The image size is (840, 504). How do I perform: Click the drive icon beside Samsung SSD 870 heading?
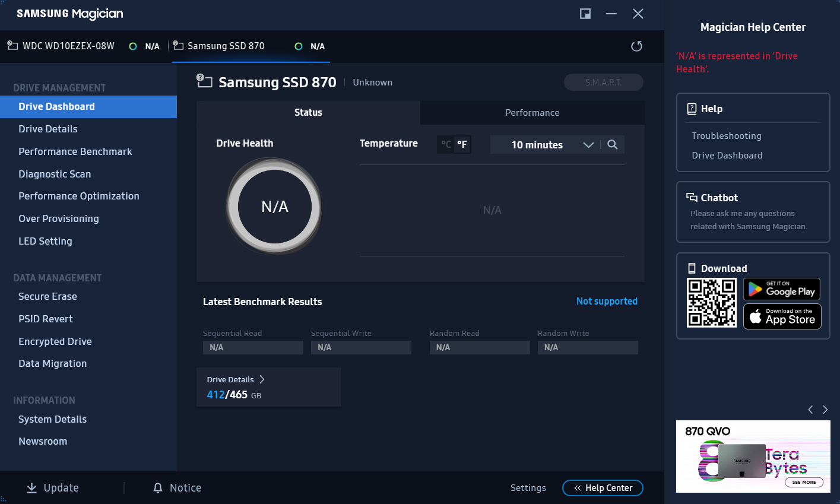pyautogui.click(x=204, y=81)
